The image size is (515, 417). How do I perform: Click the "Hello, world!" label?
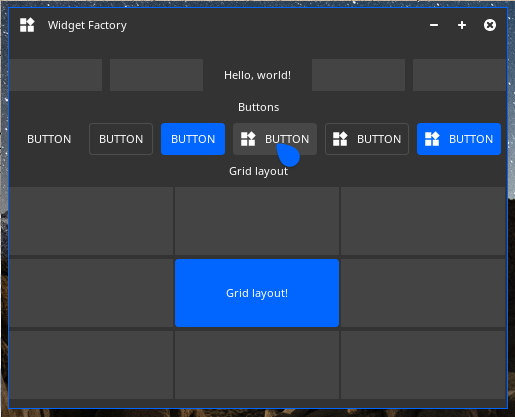pos(257,75)
